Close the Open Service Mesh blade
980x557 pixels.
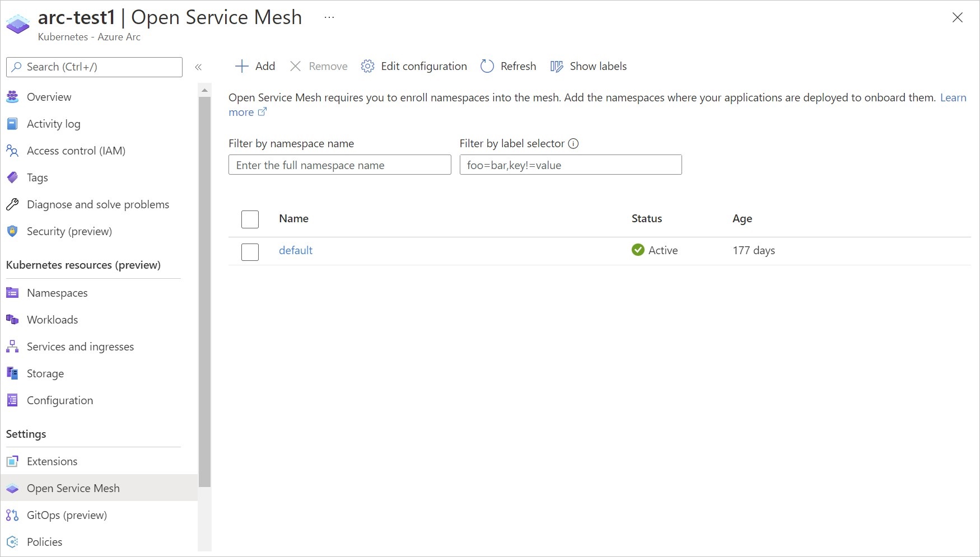tap(958, 17)
